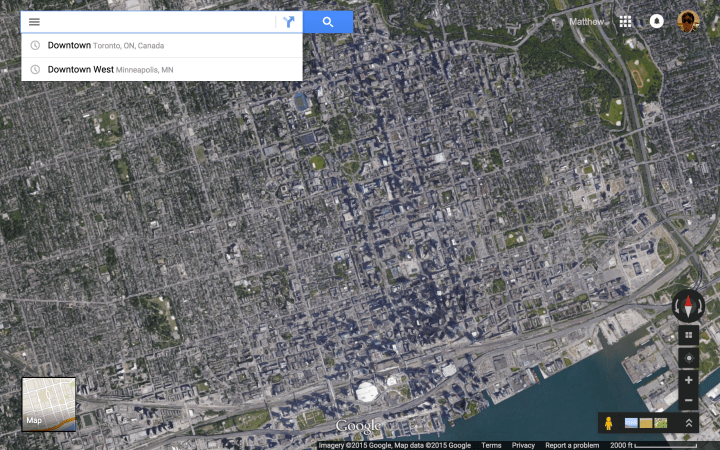
Task: Open the Privacy link
Action: [523, 445]
